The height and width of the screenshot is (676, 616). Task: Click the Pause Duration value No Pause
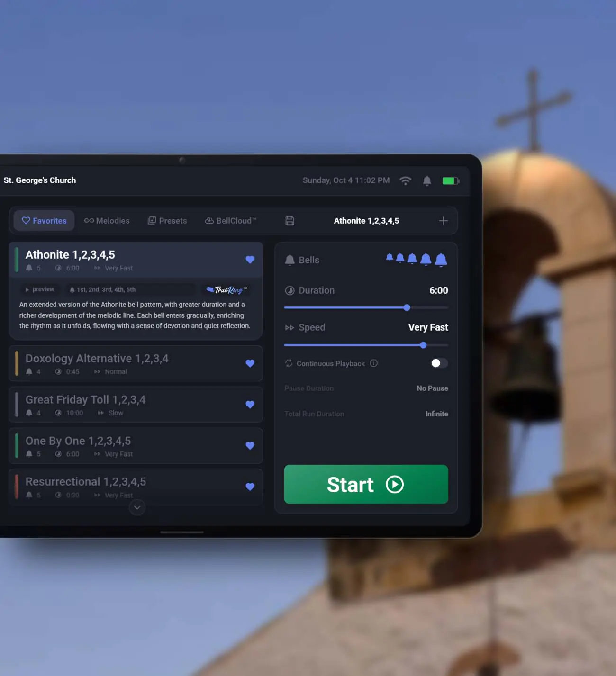pyautogui.click(x=433, y=388)
